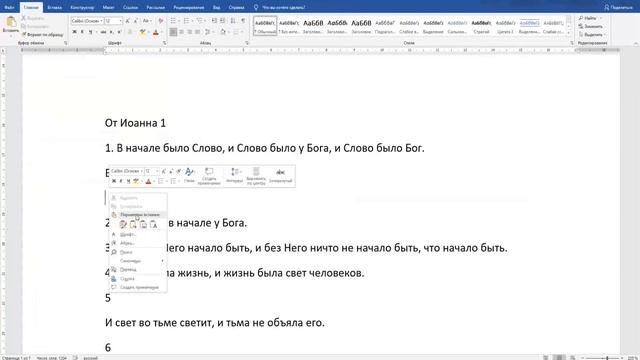Click Интервал spacing icon in mini toolbar

coord(235,175)
